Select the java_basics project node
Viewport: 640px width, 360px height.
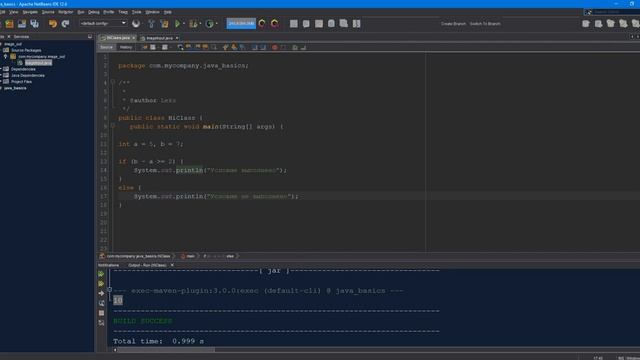click(x=15, y=88)
